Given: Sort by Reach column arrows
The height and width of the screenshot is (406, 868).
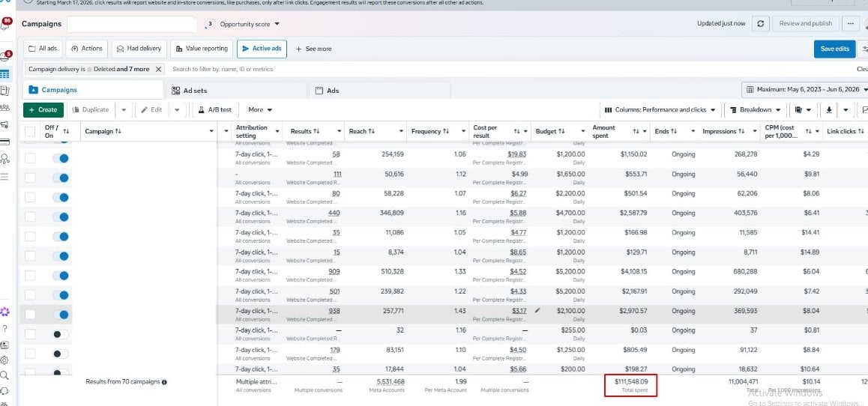Looking at the screenshot, I should [x=372, y=131].
